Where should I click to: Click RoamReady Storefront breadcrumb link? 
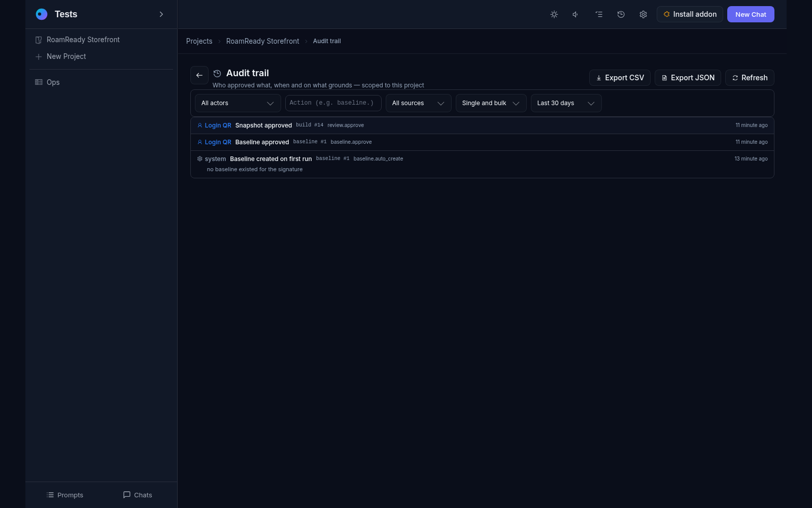point(262,41)
